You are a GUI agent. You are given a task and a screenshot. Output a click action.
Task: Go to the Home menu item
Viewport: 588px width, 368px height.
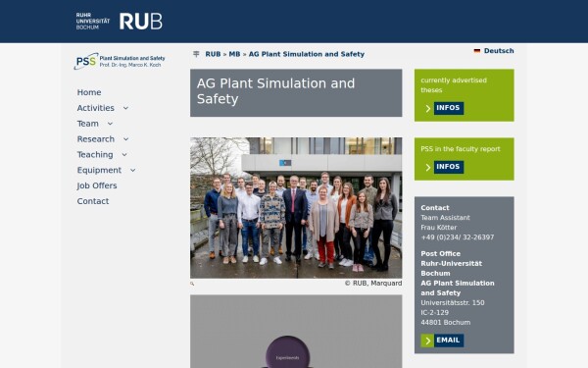pyautogui.click(x=89, y=92)
